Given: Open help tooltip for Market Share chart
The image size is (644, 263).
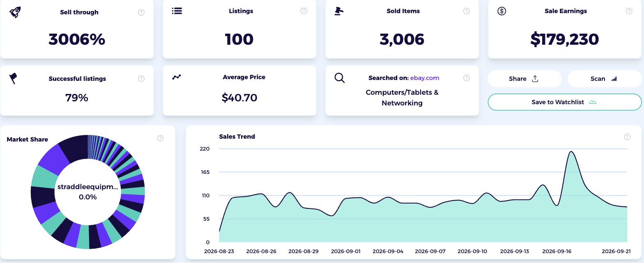Looking at the screenshot, I should coord(161,138).
